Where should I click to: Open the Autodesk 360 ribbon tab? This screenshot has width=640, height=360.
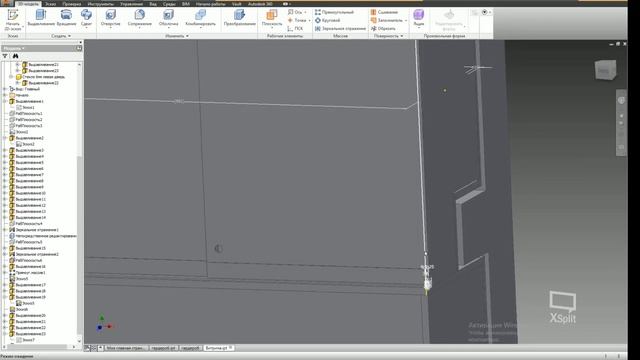[x=260, y=4]
